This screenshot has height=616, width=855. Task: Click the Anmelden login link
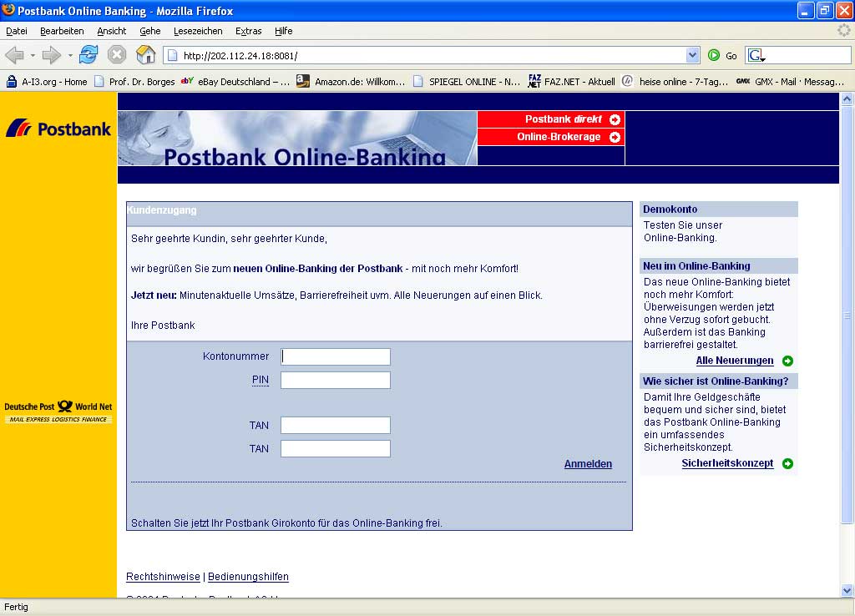point(588,464)
